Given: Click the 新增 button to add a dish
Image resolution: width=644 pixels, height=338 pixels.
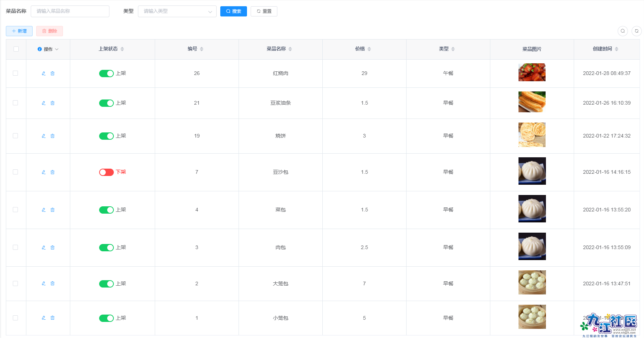Looking at the screenshot, I should point(19,31).
